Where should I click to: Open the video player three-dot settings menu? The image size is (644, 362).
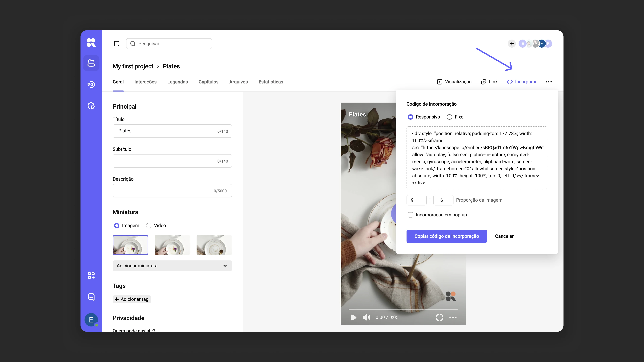click(453, 317)
